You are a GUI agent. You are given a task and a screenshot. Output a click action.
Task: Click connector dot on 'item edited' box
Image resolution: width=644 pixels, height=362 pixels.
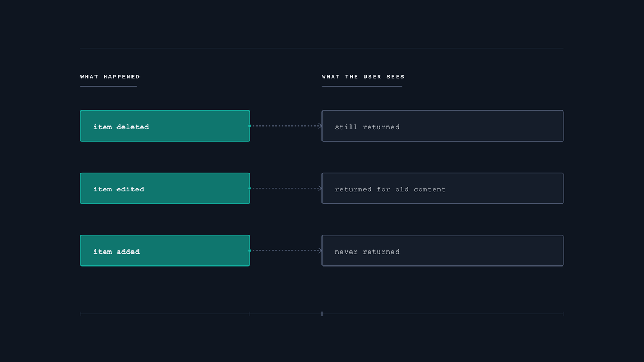(x=250, y=188)
